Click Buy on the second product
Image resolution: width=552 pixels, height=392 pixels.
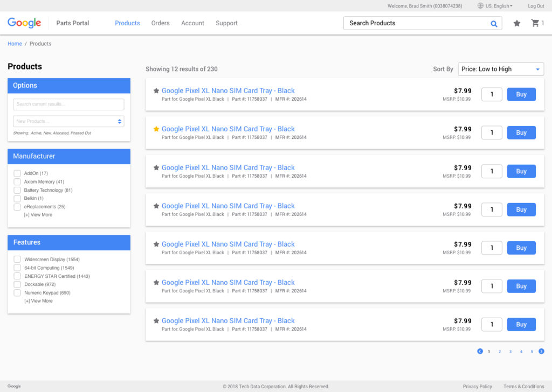[521, 132]
